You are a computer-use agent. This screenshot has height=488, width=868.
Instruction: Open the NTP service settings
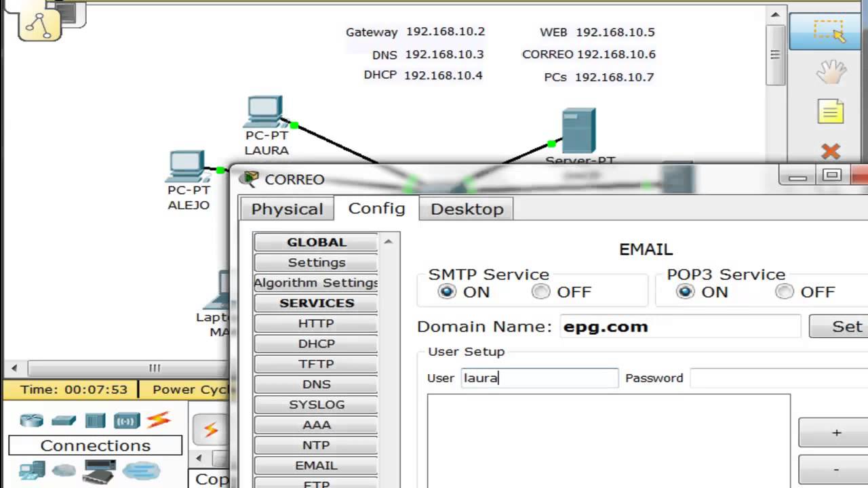316,445
